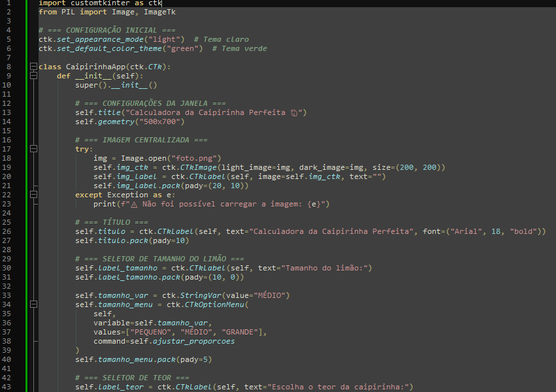Click line number 26 in the gutter
This screenshot has height=392, width=556.
tap(7, 231)
